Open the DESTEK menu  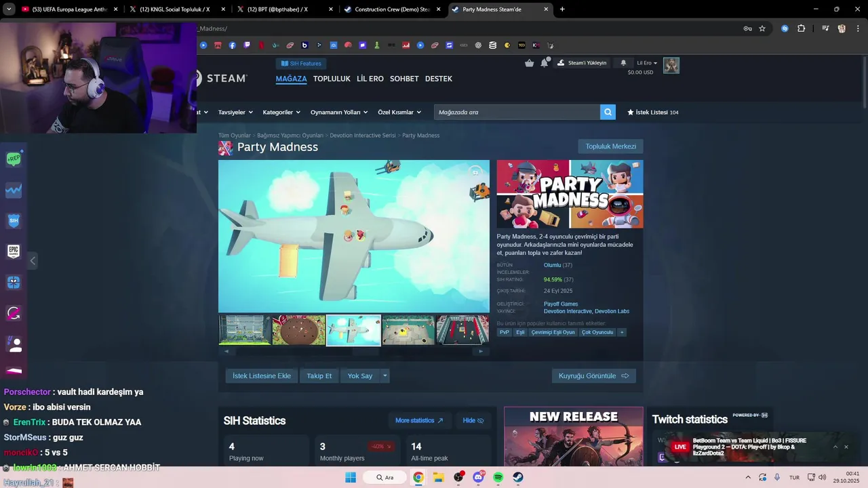[438, 79]
